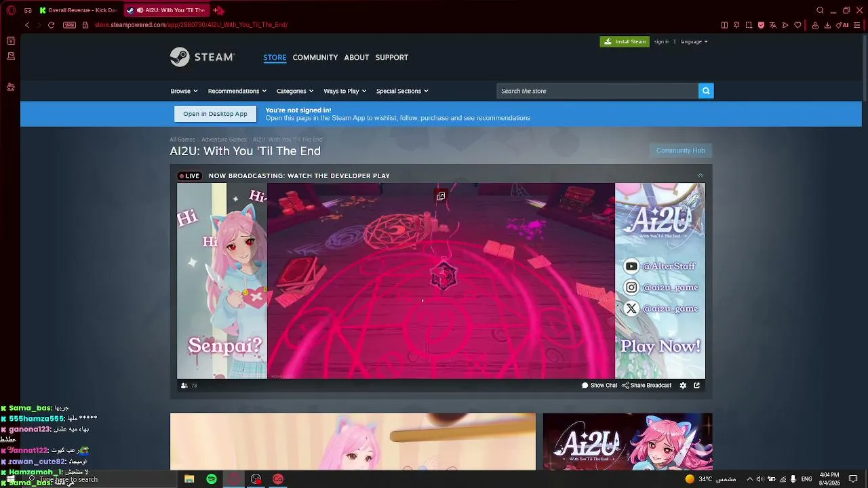Viewport: 868px width, 488px height.
Task: Open the easy setup sliders icon
Action: [858, 25]
